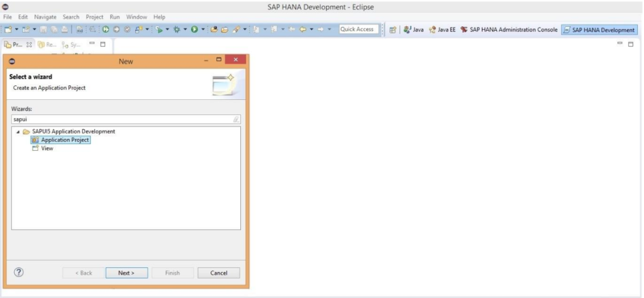Open the Window menu
644x298 pixels.
pyautogui.click(x=136, y=16)
